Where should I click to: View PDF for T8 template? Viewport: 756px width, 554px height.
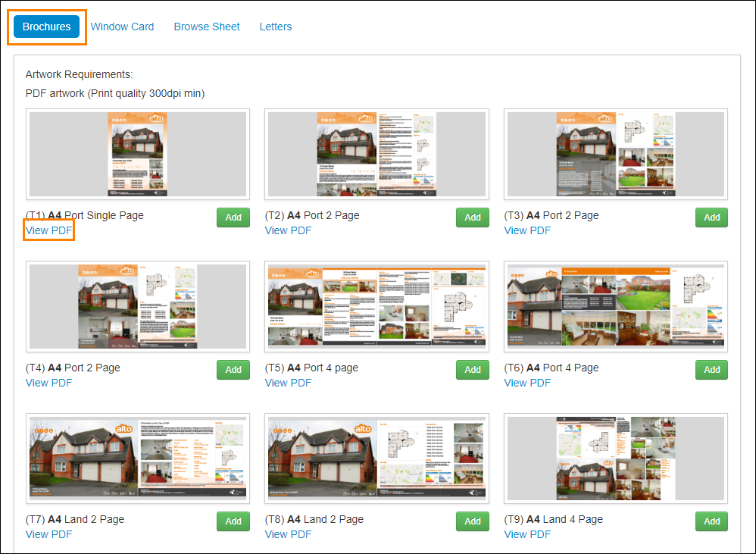point(288,534)
